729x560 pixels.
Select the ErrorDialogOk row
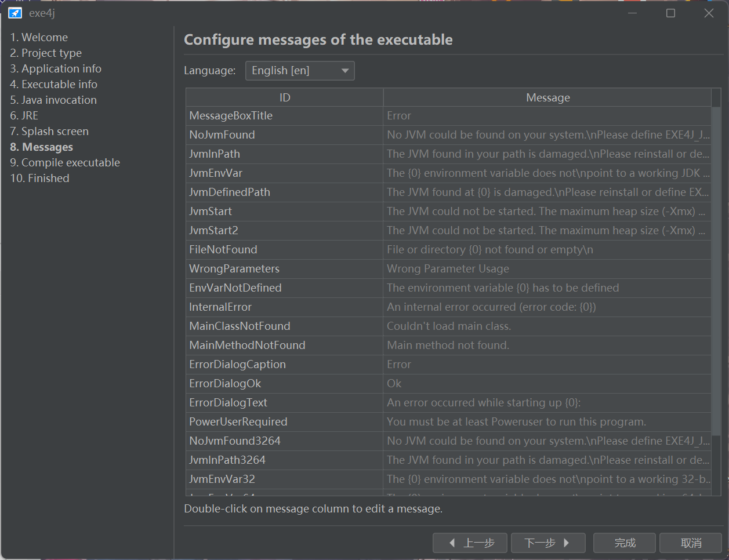coord(448,383)
